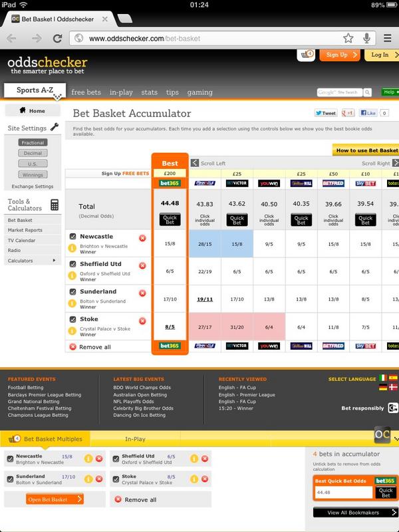399x532 pixels.
Task: Open Home in sidebar
Action: tap(33, 110)
